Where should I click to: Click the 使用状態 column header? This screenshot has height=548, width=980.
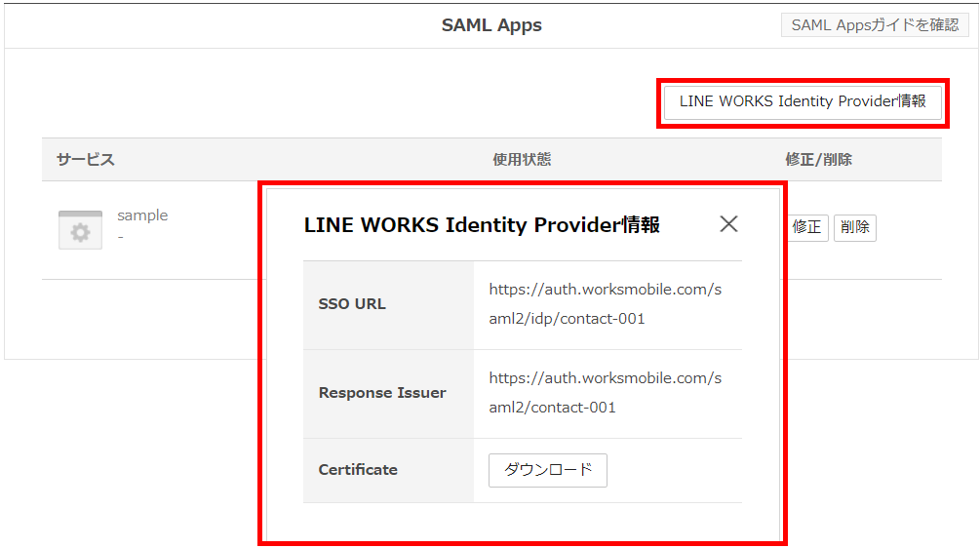point(522,160)
